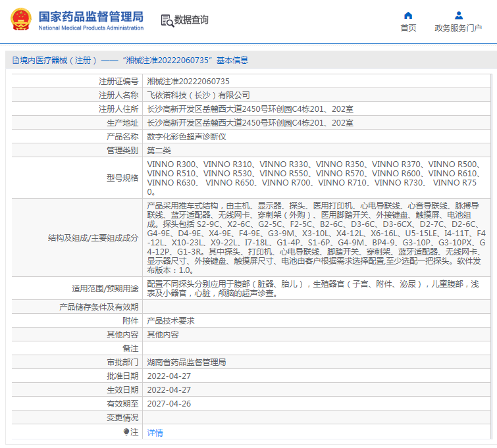
Task: Click the 注册人名称 row label
Action: coord(118,95)
